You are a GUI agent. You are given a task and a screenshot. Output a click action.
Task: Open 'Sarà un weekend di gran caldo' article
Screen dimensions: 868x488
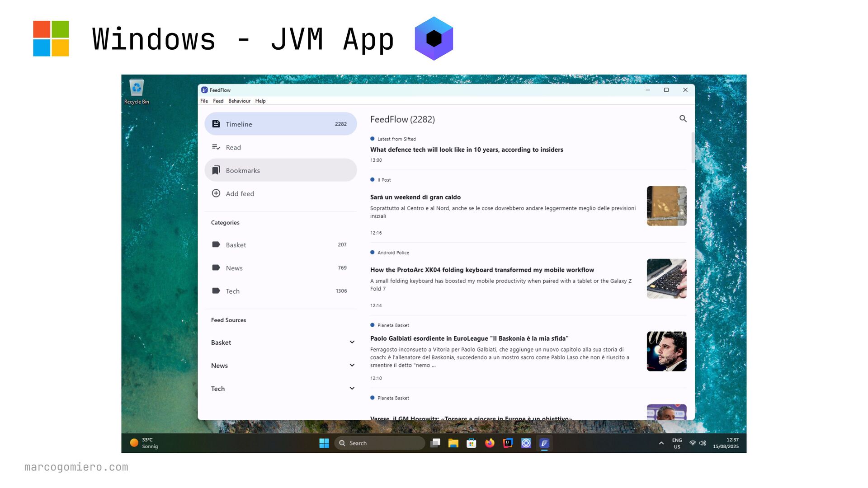point(415,197)
